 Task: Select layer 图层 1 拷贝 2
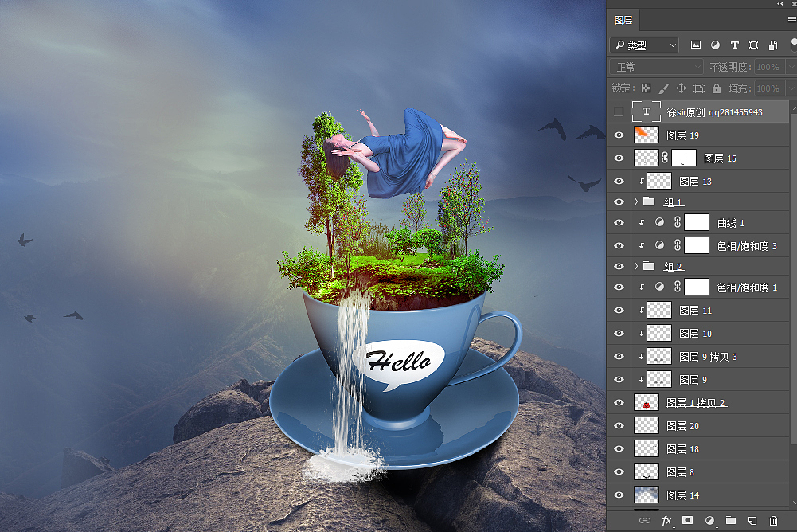click(698, 403)
